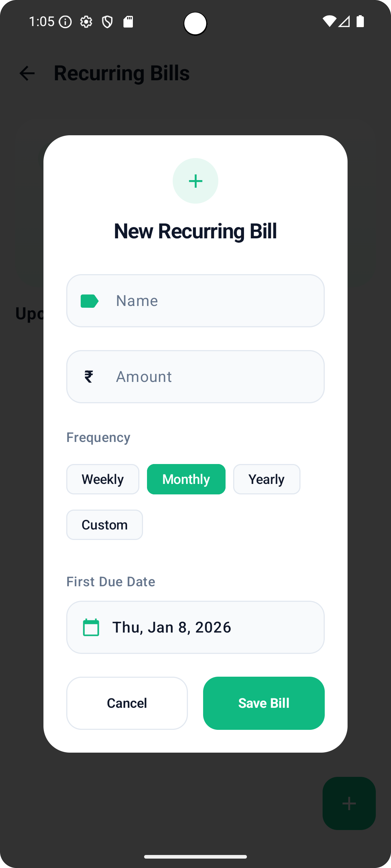Click the green tag icon in the Name field
The width and height of the screenshot is (391, 868).
(x=90, y=300)
